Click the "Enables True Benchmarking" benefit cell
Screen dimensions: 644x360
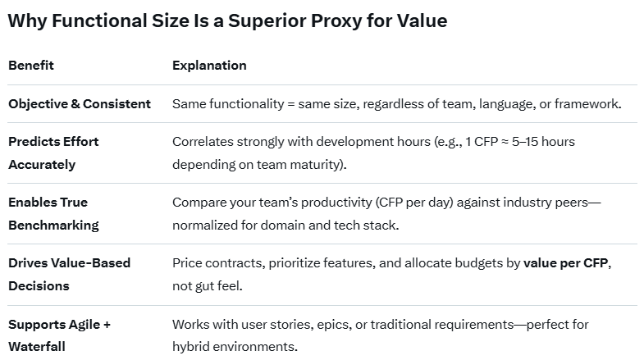click(53, 213)
